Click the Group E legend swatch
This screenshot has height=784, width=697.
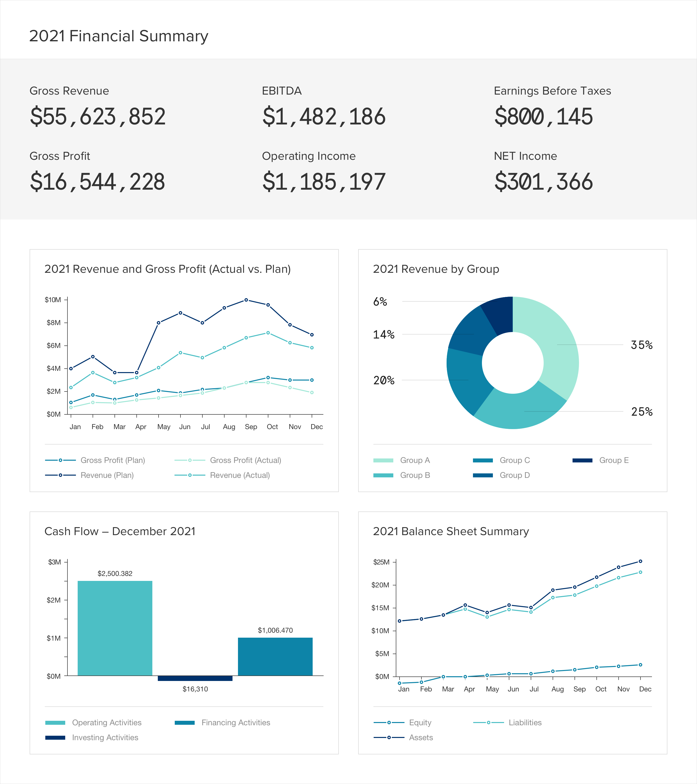[582, 460]
